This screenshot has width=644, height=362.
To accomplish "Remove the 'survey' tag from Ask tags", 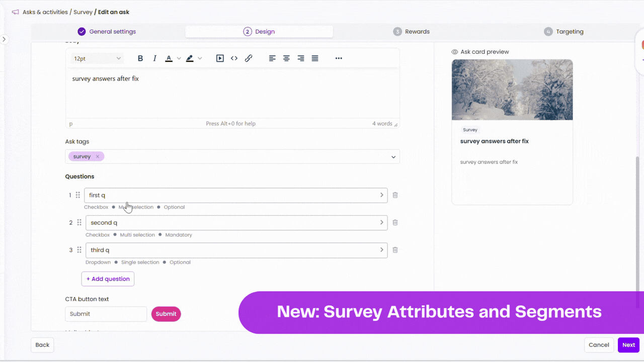I will (98, 156).
